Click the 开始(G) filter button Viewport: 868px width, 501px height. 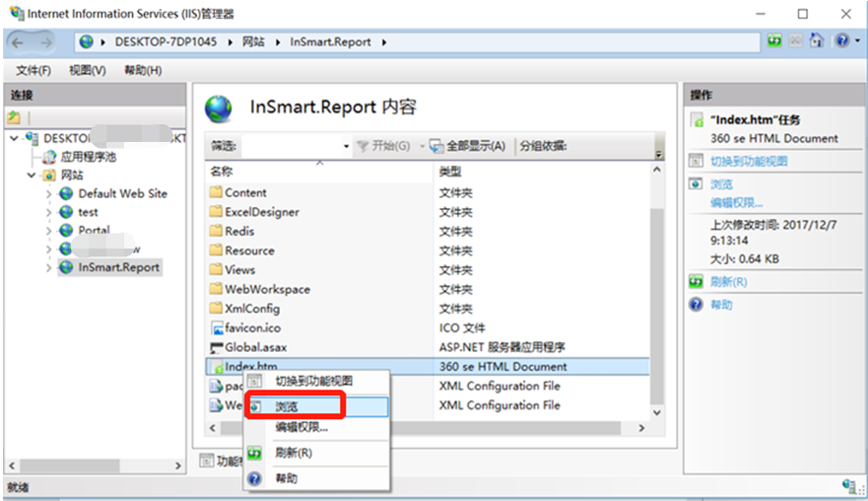(384, 146)
